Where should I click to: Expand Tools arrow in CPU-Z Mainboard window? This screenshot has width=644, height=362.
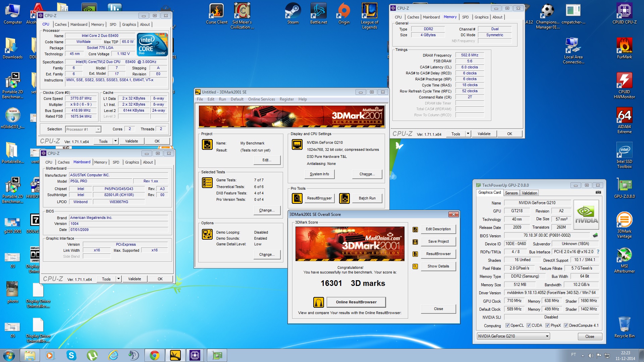(x=118, y=279)
